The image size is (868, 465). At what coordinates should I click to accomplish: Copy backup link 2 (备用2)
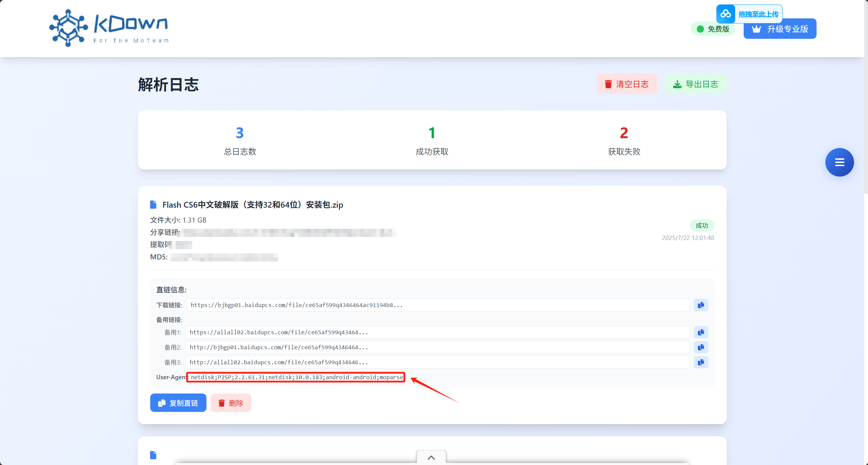tap(701, 347)
